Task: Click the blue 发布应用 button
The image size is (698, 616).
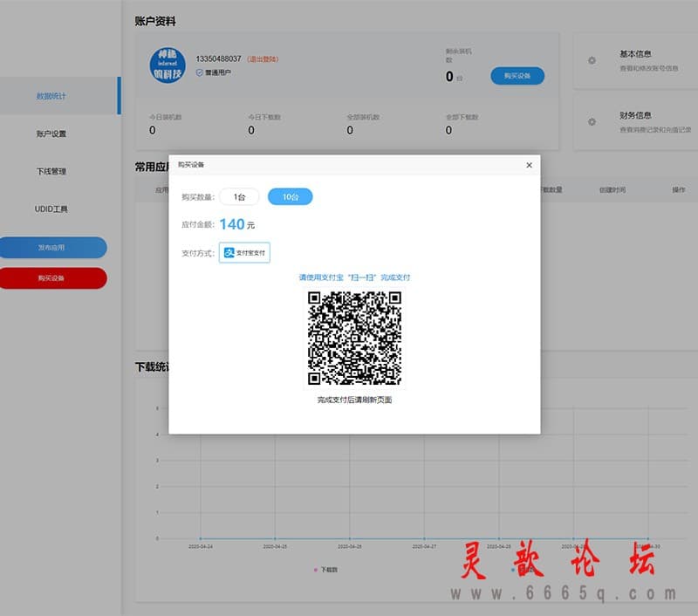Action: (52, 248)
